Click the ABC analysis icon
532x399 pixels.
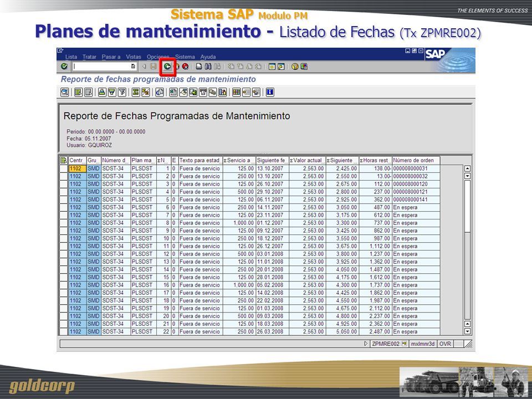(213, 92)
